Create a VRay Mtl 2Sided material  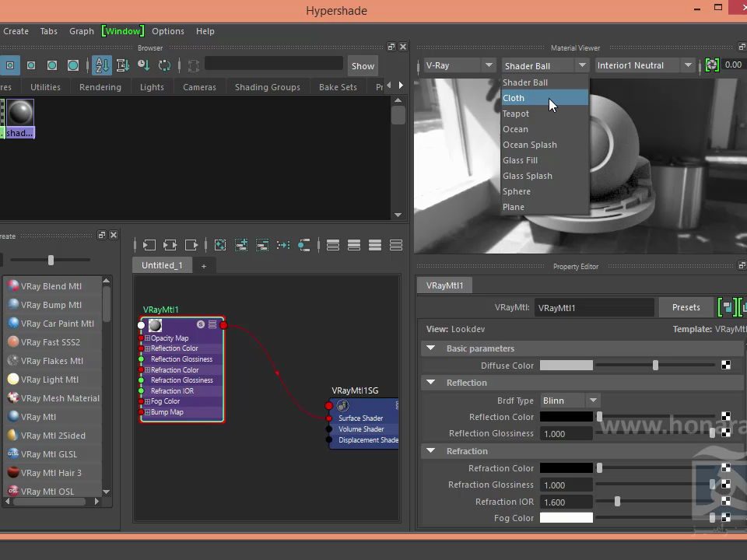click(51, 436)
